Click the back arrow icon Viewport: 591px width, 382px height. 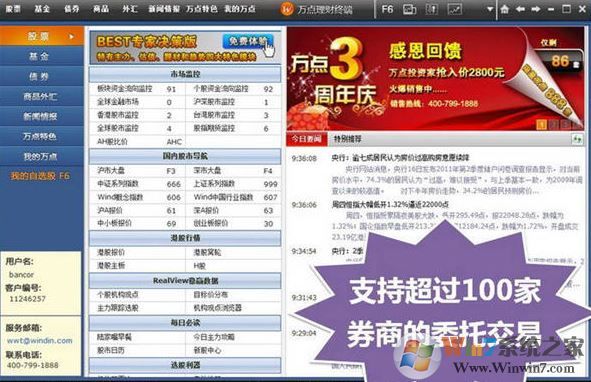point(520,9)
